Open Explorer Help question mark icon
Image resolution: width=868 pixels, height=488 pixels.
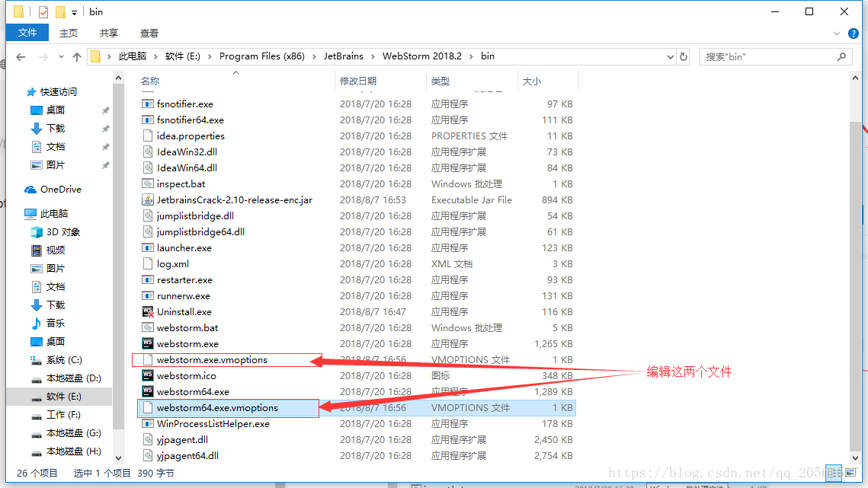[x=854, y=33]
